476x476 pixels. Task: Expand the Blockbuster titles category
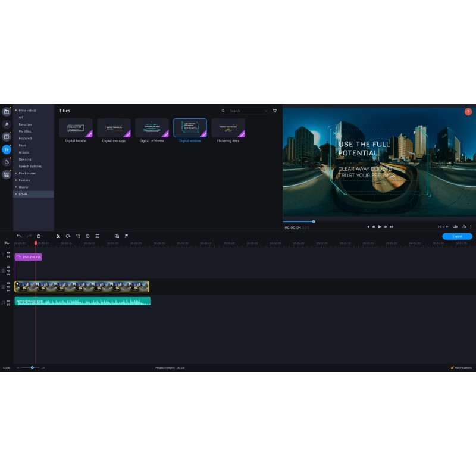click(27, 173)
